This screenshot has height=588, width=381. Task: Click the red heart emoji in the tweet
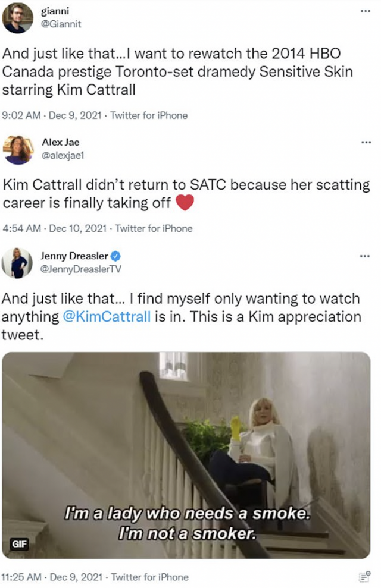tap(186, 203)
